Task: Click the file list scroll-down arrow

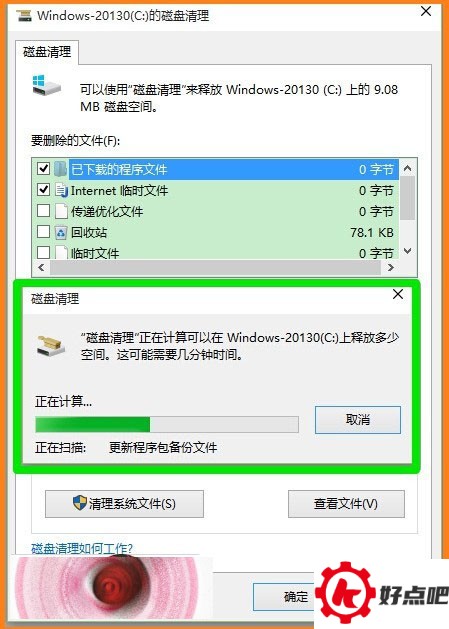Action: [408, 251]
